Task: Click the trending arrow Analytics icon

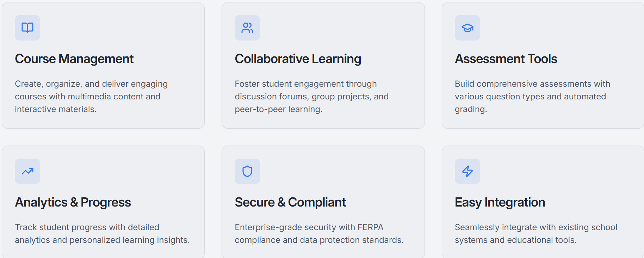Action: pyautogui.click(x=27, y=171)
